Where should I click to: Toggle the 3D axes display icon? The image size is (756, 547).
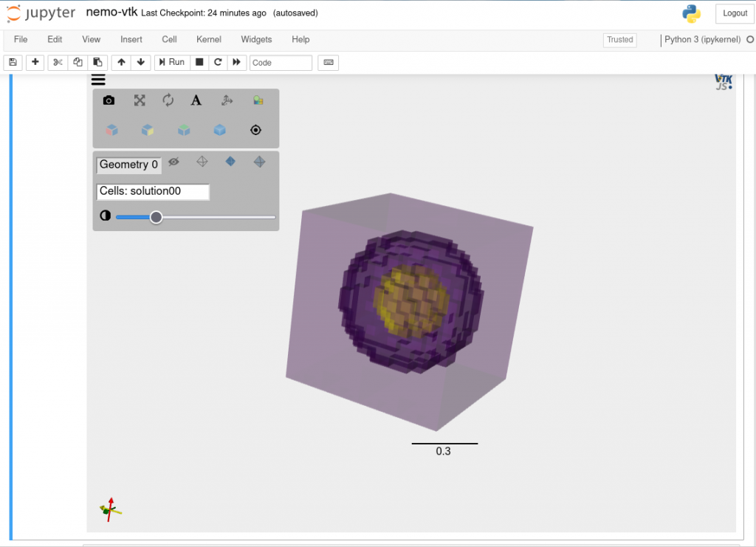tap(227, 100)
